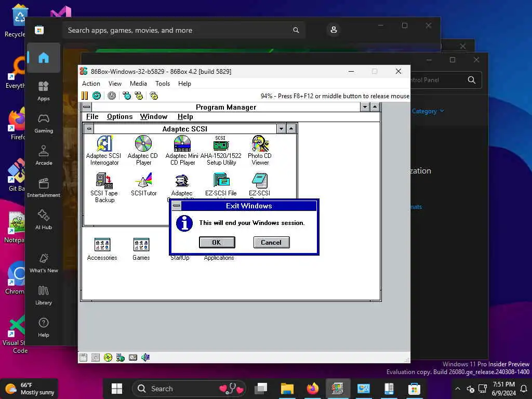
Task: Open Program Manager control menu box
Action: pyautogui.click(x=87, y=107)
